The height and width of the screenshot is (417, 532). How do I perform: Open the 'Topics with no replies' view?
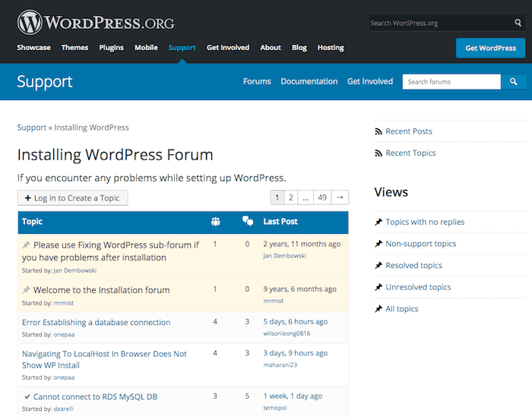[425, 222]
